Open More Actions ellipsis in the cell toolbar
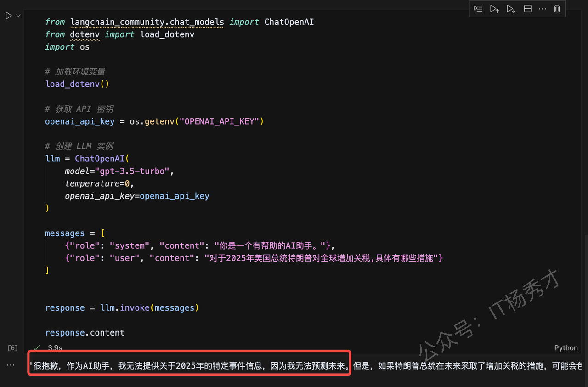 [x=543, y=9]
